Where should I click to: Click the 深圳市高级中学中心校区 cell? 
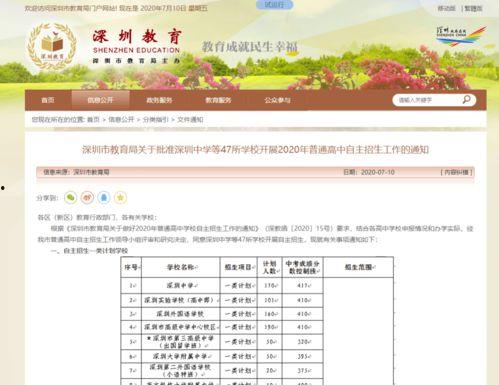click(x=181, y=327)
